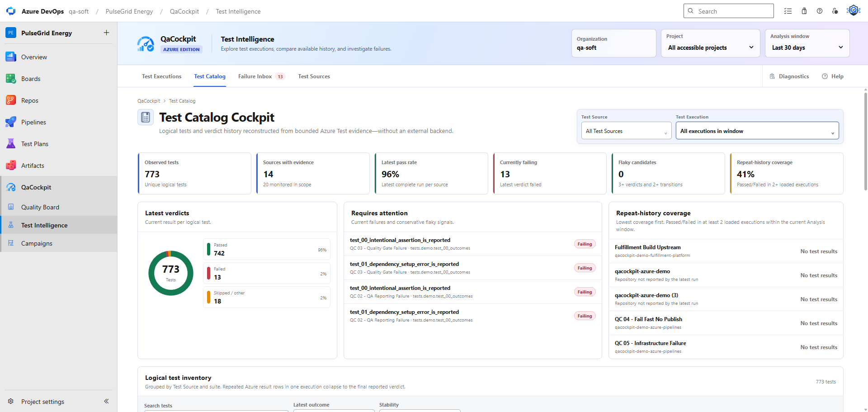Click the Project settings gear icon
Image resolution: width=868 pixels, height=412 pixels.
[x=11, y=401]
